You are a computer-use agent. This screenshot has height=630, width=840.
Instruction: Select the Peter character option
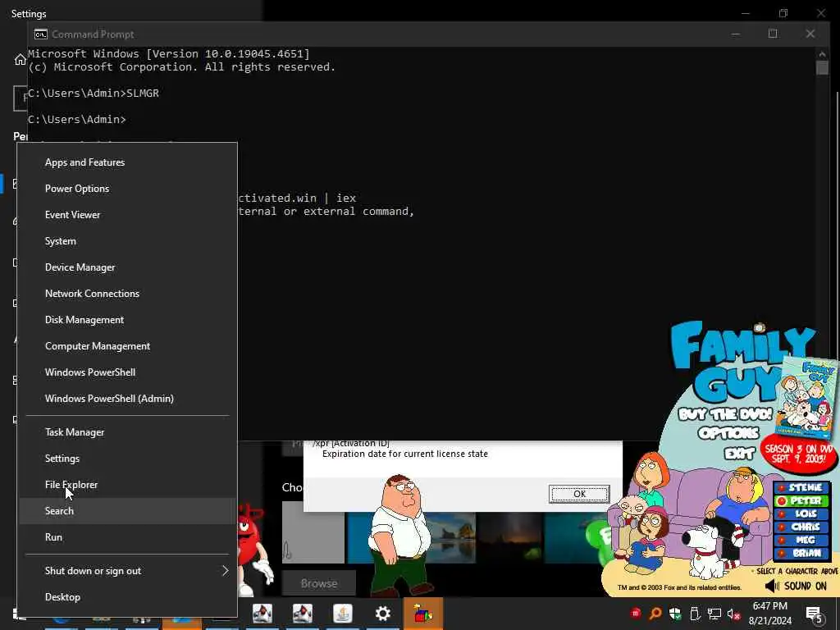point(801,501)
